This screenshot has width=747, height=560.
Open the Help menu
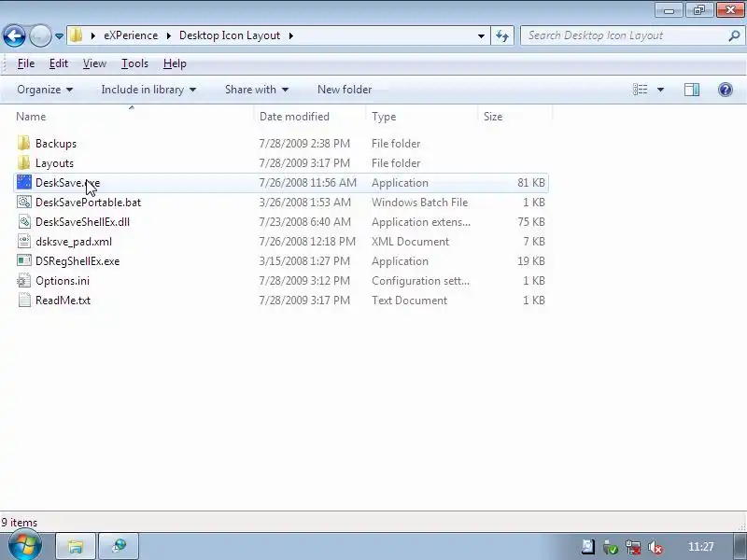coord(175,63)
